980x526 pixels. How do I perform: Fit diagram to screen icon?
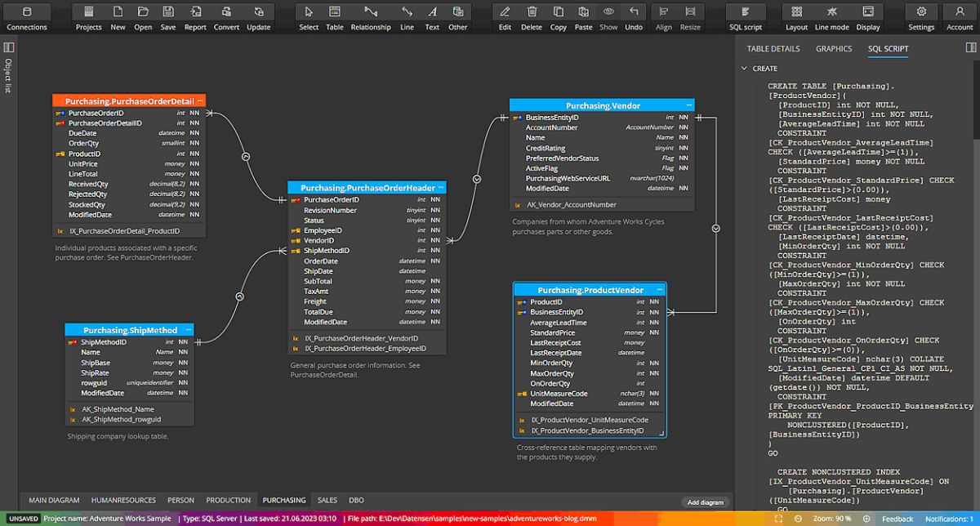point(777,519)
